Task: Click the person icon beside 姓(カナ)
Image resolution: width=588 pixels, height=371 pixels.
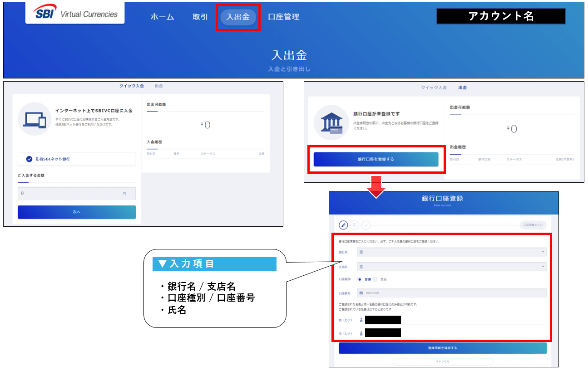Action: pyautogui.click(x=361, y=320)
